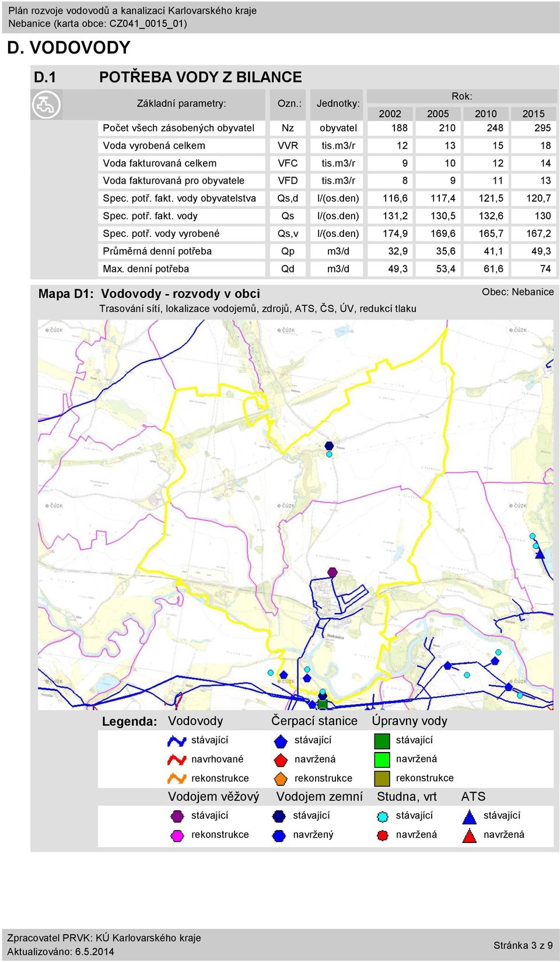Click the purple water tower marker on the map
The height and width of the screenshot is (962, 560).
point(332,572)
